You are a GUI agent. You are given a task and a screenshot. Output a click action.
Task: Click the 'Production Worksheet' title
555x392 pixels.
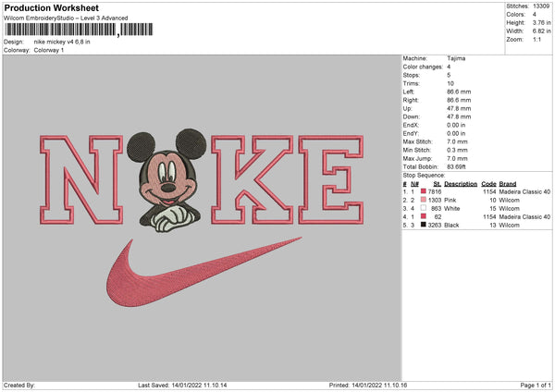pyautogui.click(x=51, y=7)
